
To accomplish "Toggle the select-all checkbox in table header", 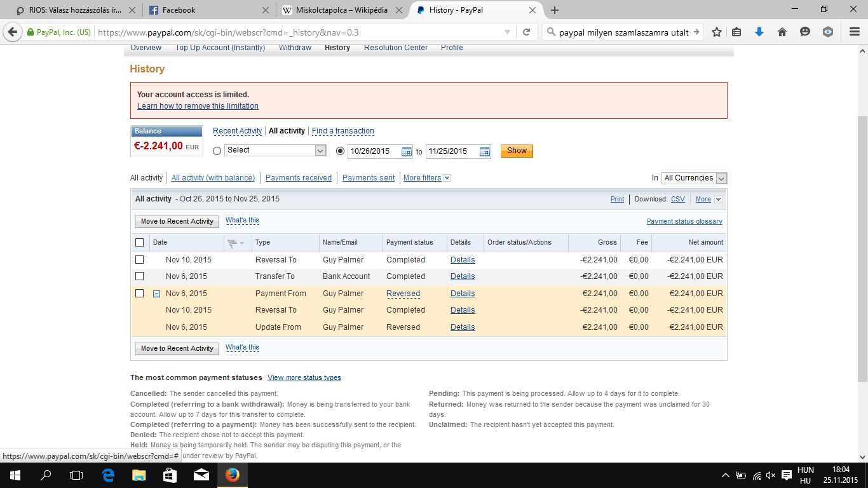I will coord(140,242).
